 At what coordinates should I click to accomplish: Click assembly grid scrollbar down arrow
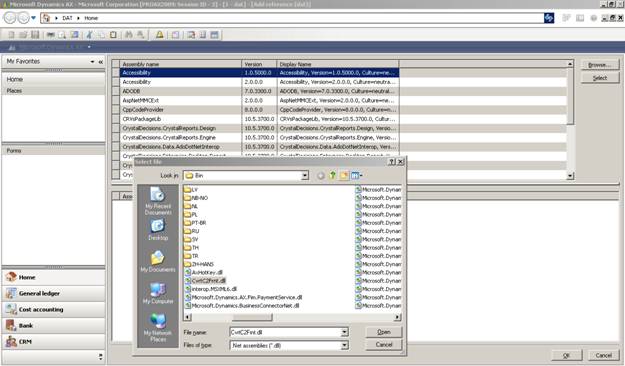570,175
